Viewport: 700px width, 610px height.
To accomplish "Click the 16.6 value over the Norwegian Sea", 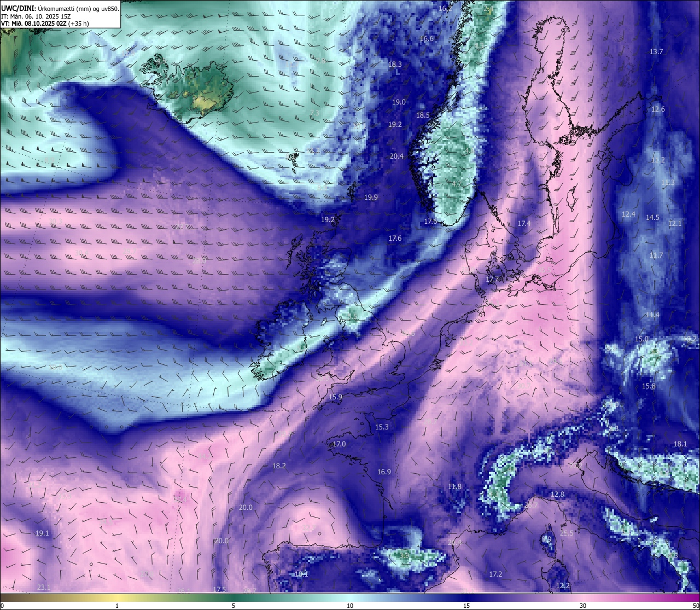I will coord(427,38).
